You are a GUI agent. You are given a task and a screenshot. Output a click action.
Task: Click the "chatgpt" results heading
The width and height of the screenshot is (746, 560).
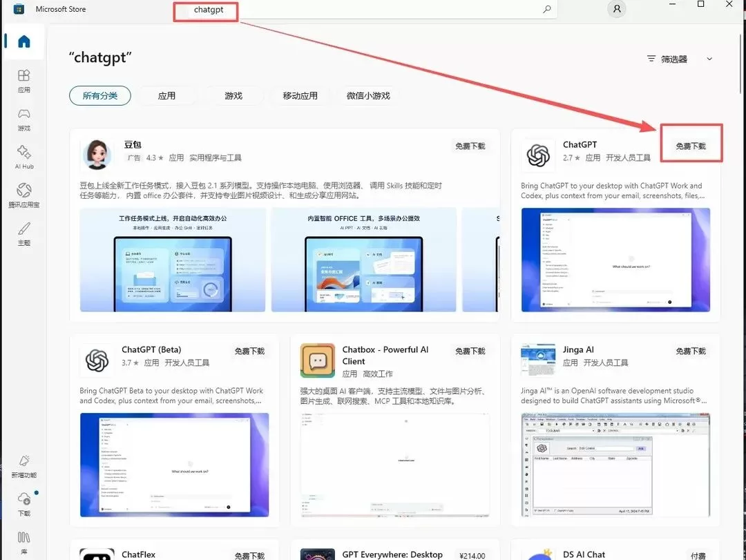pyautogui.click(x=100, y=57)
